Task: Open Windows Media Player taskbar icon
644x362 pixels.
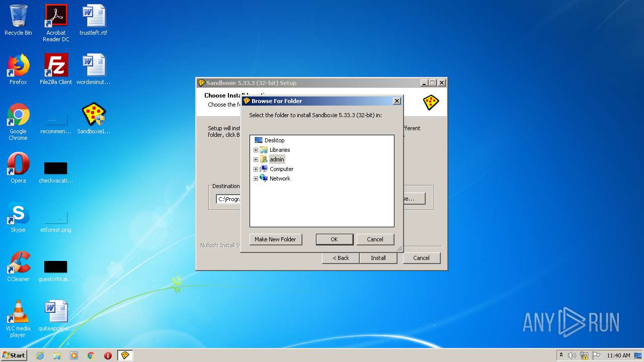Action: click(74, 355)
